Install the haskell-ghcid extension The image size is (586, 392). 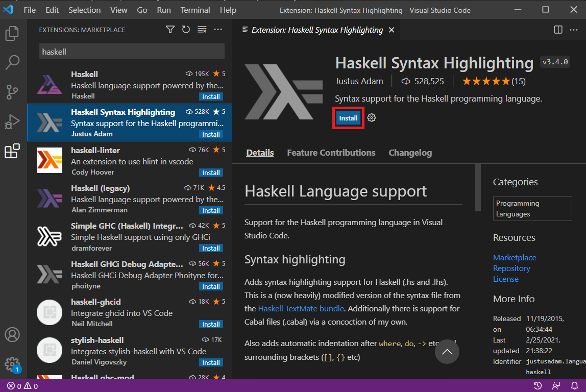(211, 324)
